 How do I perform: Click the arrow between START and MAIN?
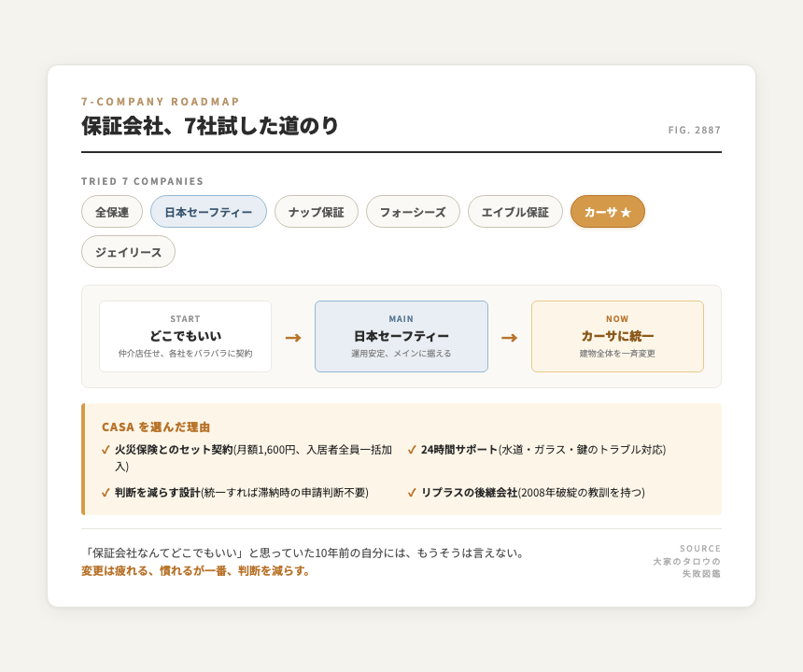click(x=293, y=337)
